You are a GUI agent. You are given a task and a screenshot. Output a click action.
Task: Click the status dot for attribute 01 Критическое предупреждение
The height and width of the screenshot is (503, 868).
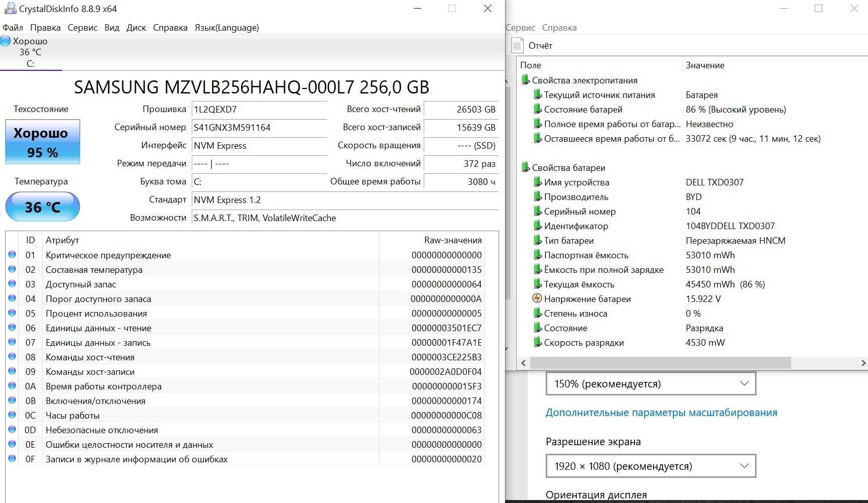(12, 255)
